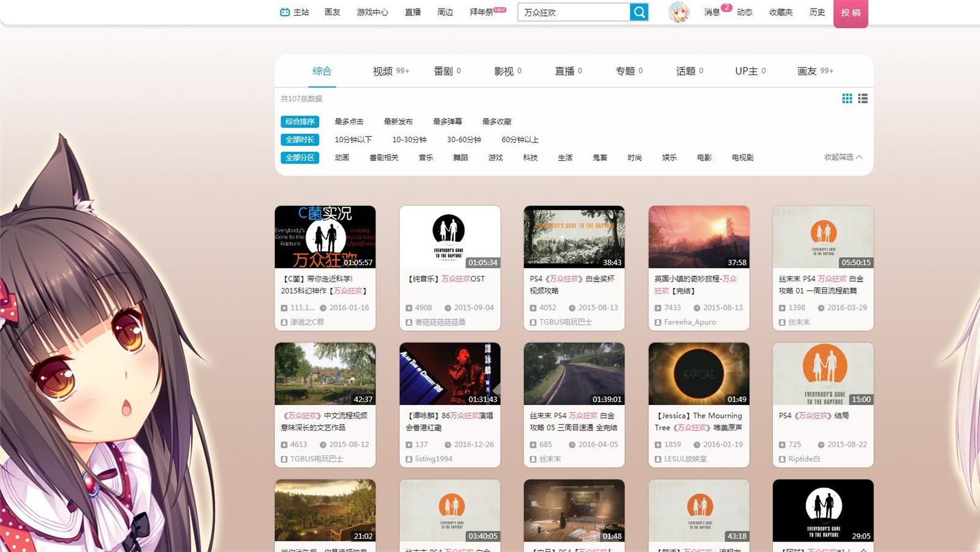
Task: Open the C菌实况 01:05:57 video thumbnail
Action: pyautogui.click(x=325, y=237)
